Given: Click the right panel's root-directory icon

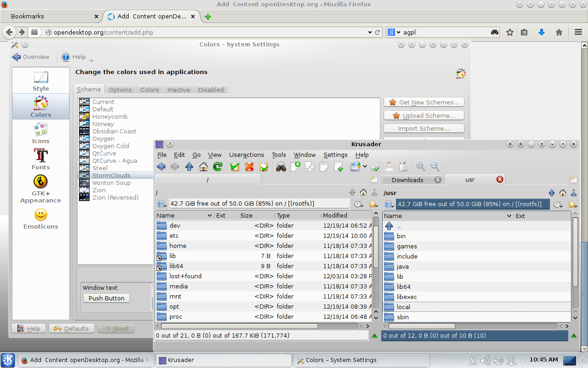Looking at the screenshot, I should 574,193.
